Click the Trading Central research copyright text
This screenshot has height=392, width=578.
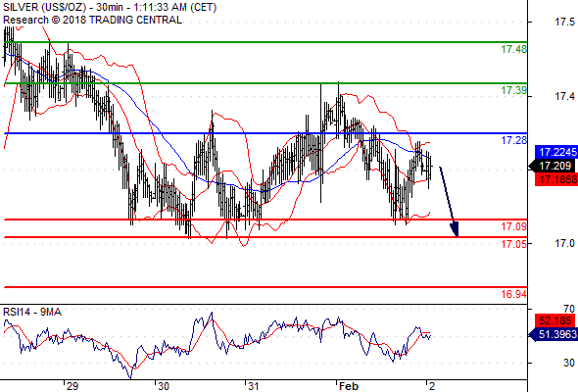coord(92,20)
